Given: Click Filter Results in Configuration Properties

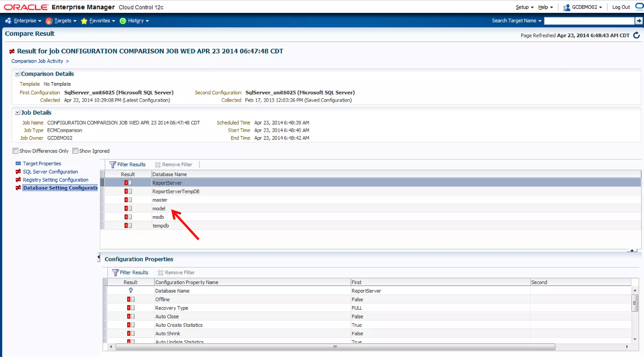Looking at the screenshot, I should point(130,273).
